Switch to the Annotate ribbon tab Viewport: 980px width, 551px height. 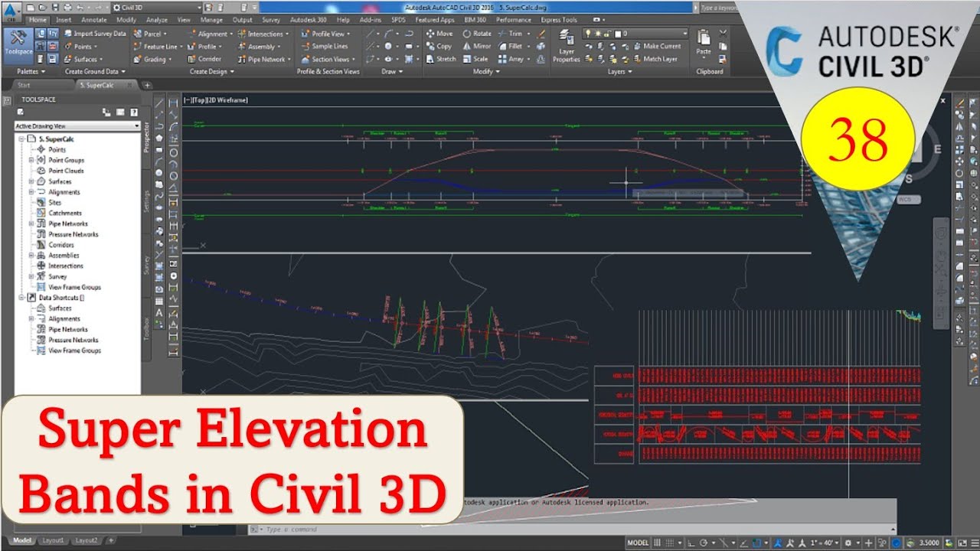point(94,20)
